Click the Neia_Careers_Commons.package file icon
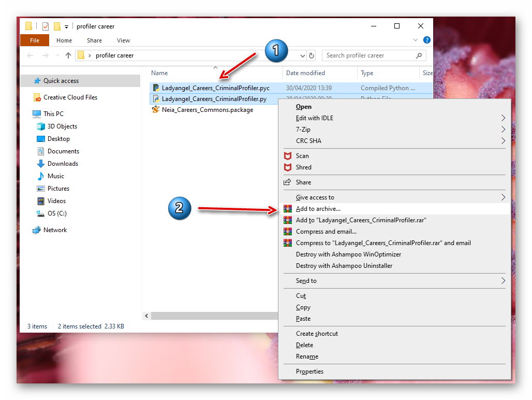 coord(156,110)
